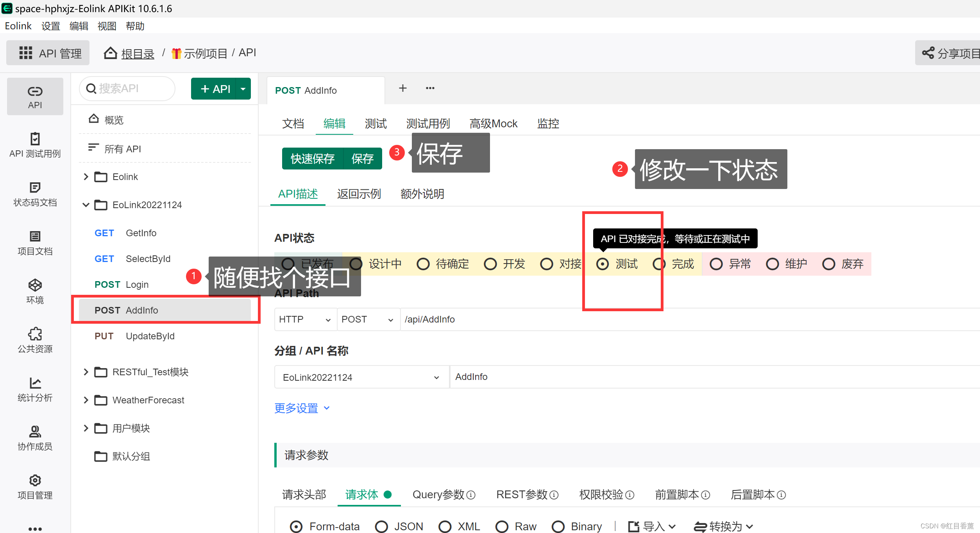Click the 快速保存 button
The image size is (980, 533).
(x=312, y=159)
